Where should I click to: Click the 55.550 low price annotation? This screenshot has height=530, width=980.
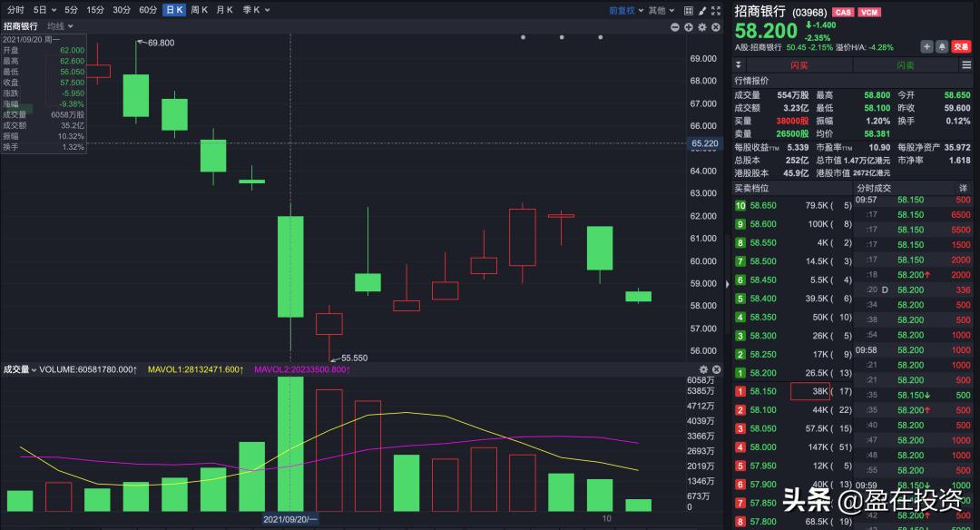coord(354,358)
